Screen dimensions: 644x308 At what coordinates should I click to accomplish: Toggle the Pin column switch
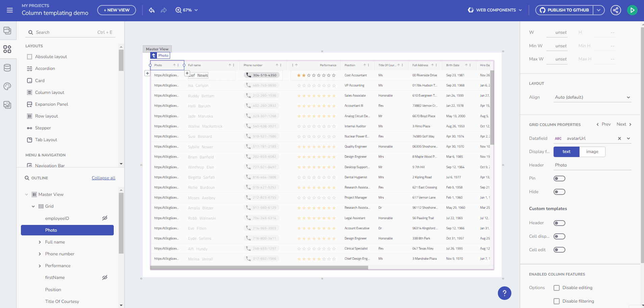click(559, 178)
